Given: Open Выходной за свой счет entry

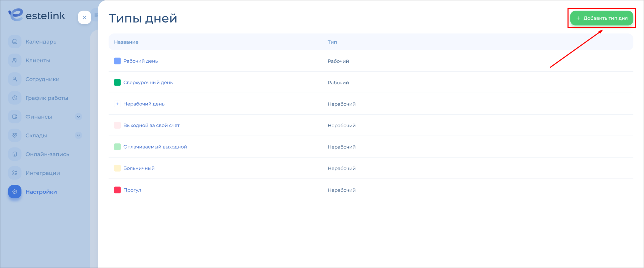Looking at the screenshot, I should [x=151, y=125].
